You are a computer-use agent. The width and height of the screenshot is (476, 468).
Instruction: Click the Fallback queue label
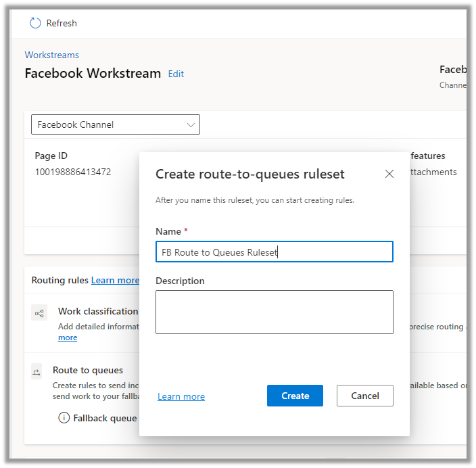point(105,418)
